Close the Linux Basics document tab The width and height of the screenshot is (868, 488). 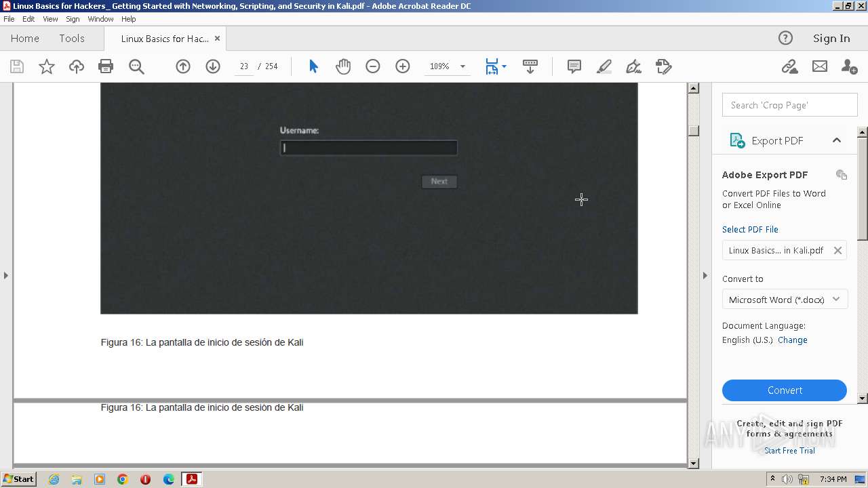[x=217, y=39]
